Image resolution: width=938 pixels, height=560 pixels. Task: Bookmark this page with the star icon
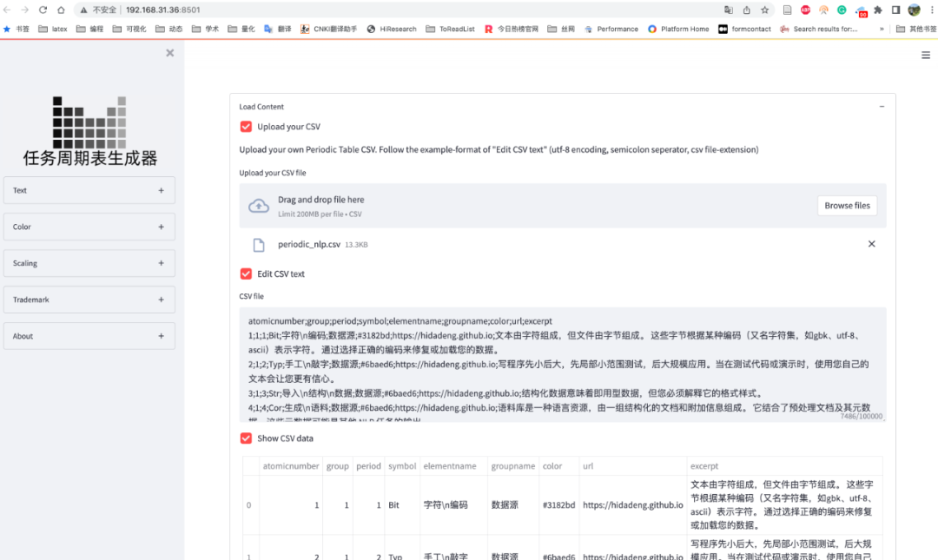[764, 10]
